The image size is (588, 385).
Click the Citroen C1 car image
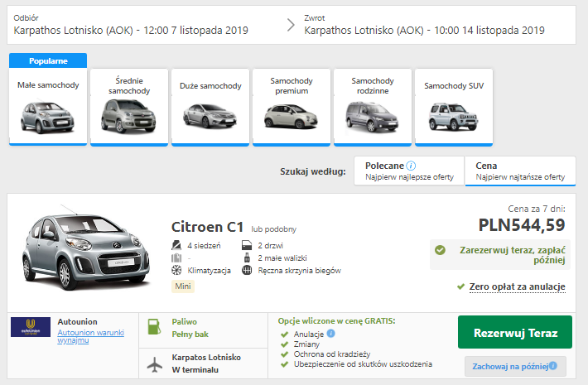click(85, 248)
